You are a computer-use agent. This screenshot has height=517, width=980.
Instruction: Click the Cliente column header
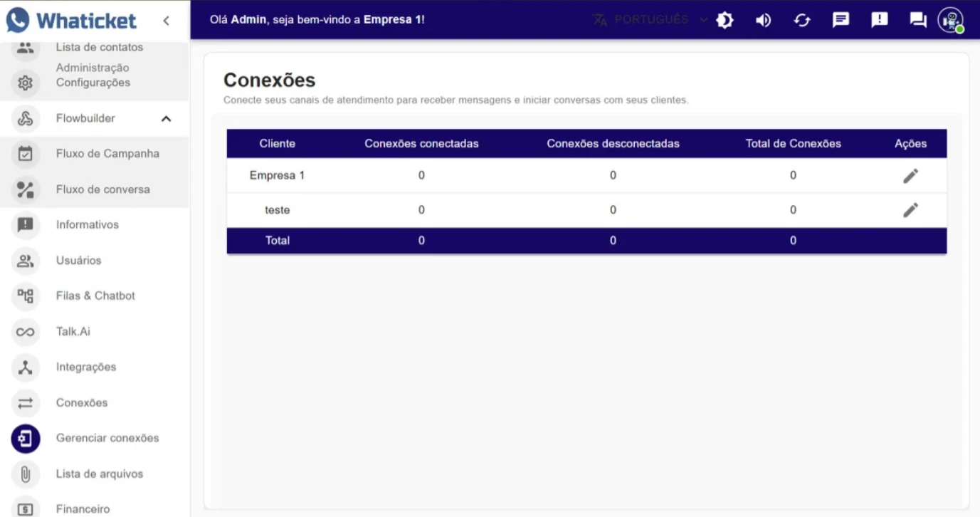tap(278, 143)
